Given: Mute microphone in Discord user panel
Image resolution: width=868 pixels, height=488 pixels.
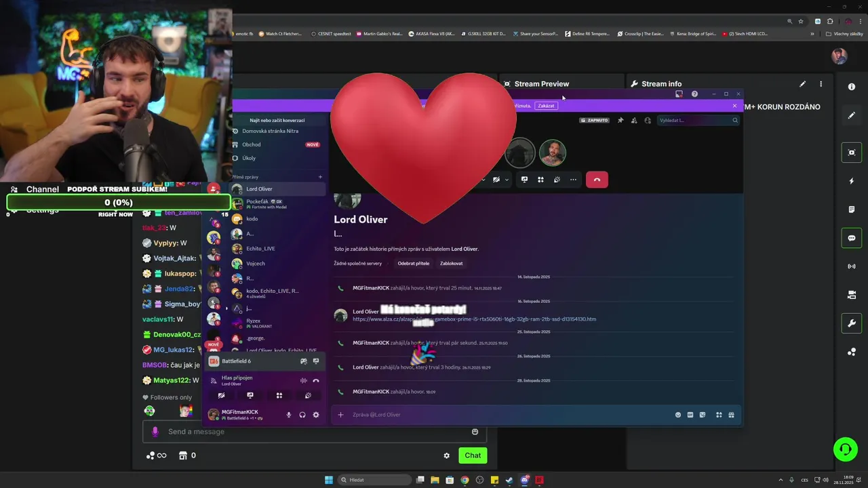Looking at the screenshot, I should click(289, 415).
